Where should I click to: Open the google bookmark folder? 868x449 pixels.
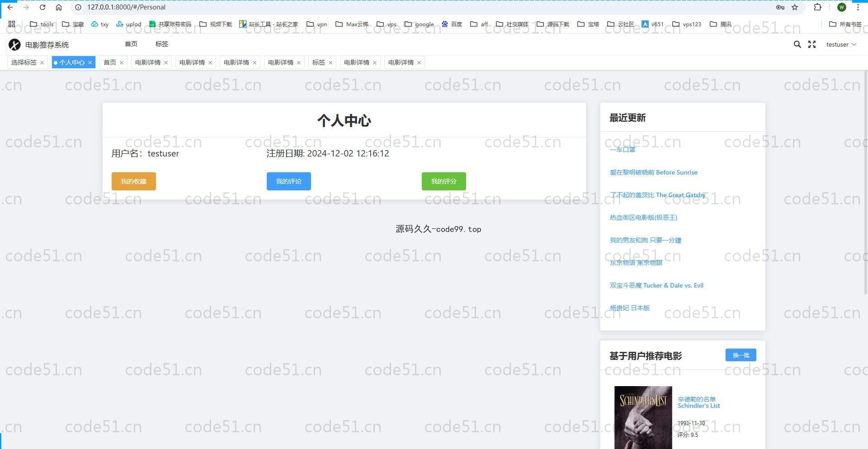pyautogui.click(x=419, y=24)
